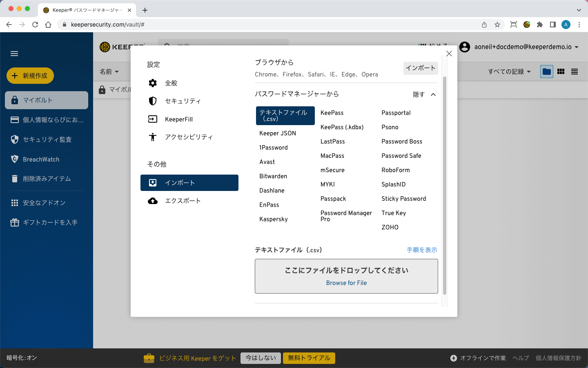Click the BreachWatch shield icon
The width and height of the screenshot is (588, 368).
click(15, 159)
